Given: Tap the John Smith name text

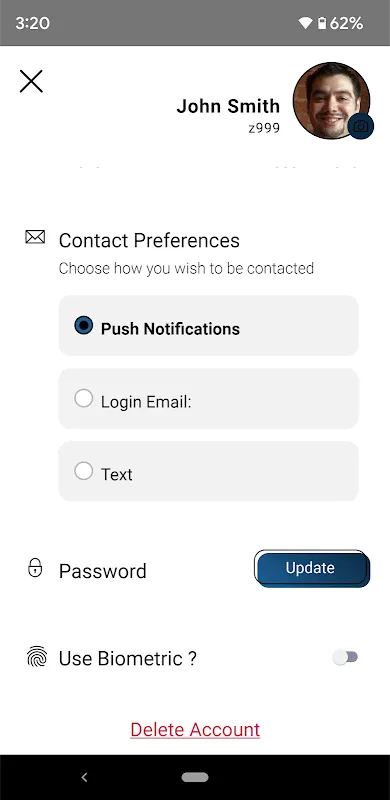Looking at the screenshot, I should click(228, 106).
